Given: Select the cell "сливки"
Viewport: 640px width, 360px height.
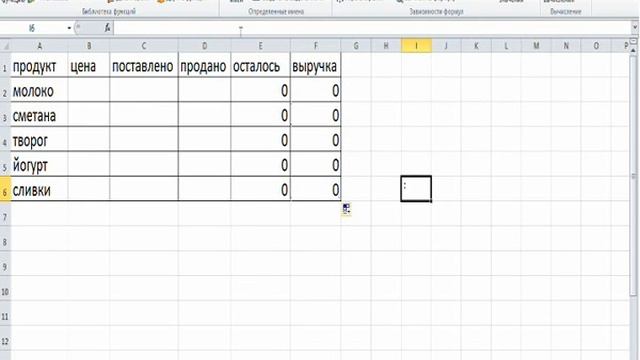Looking at the screenshot, I should [39, 190].
